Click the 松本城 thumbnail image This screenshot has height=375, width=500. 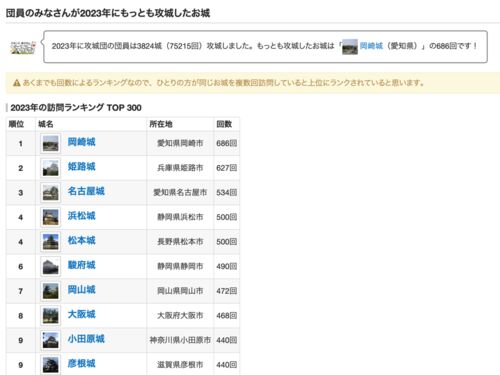point(51,242)
